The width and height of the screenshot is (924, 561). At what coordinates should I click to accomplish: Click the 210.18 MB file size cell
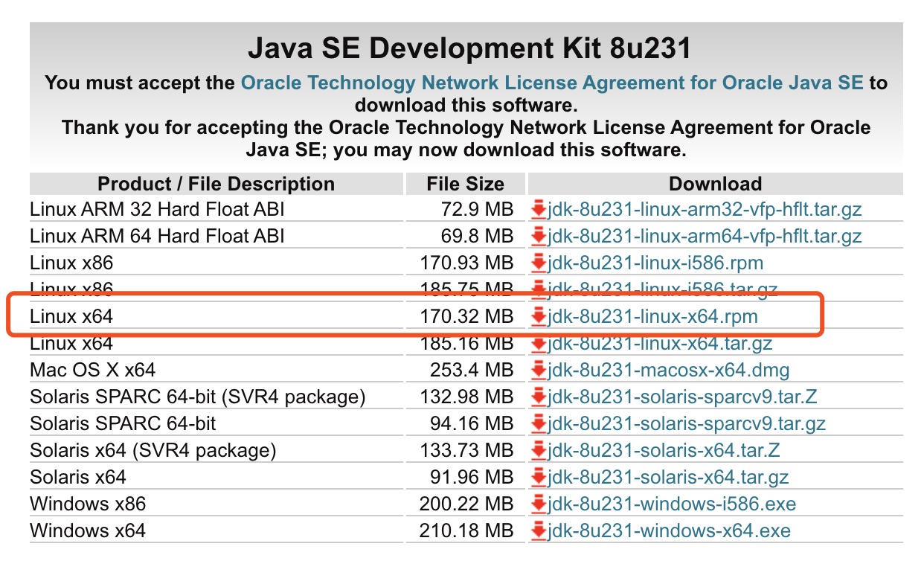point(466,531)
